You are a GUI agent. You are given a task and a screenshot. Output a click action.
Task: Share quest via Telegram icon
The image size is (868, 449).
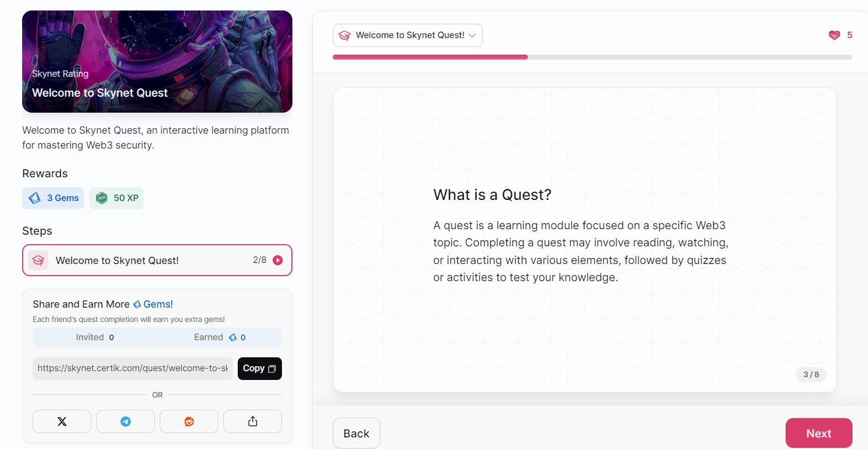(126, 421)
